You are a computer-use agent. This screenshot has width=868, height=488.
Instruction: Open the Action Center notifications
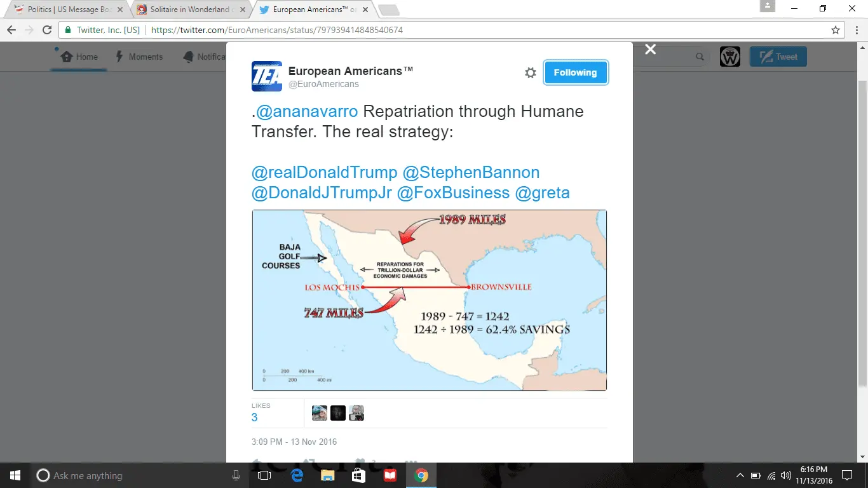pos(847,475)
